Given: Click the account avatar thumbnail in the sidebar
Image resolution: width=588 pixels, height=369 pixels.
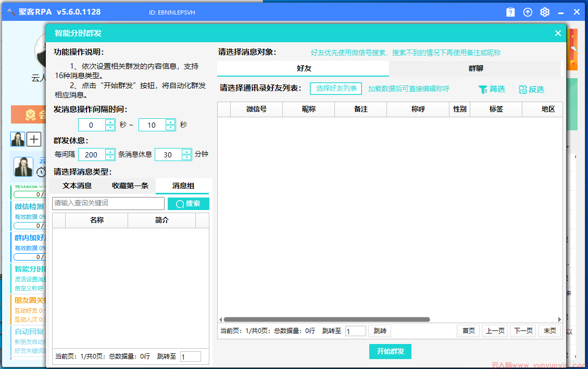Looking at the screenshot, I should pyautogui.click(x=17, y=139).
